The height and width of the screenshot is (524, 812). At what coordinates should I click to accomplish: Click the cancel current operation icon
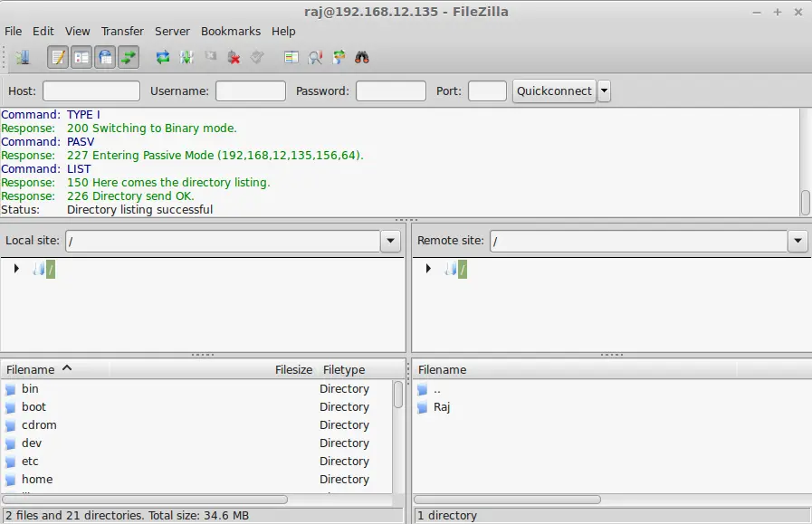click(x=210, y=55)
